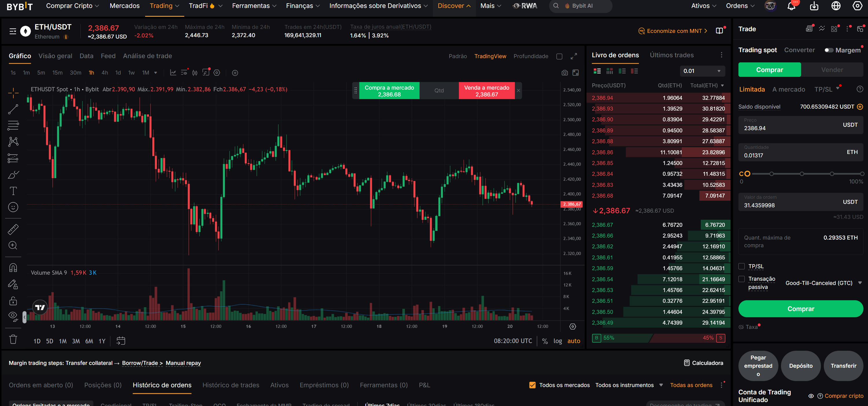868x406 pixels.
Task: Enable the TP/SL checkbox
Action: pyautogui.click(x=742, y=267)
